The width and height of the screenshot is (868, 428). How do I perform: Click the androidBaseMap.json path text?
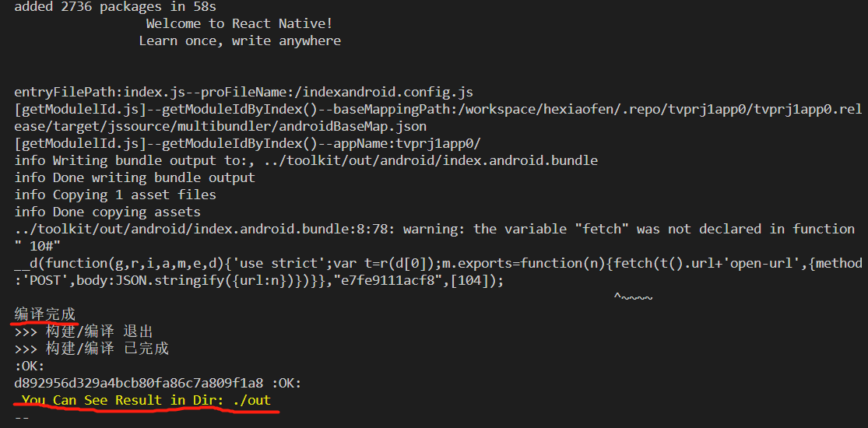pos(220,126)
